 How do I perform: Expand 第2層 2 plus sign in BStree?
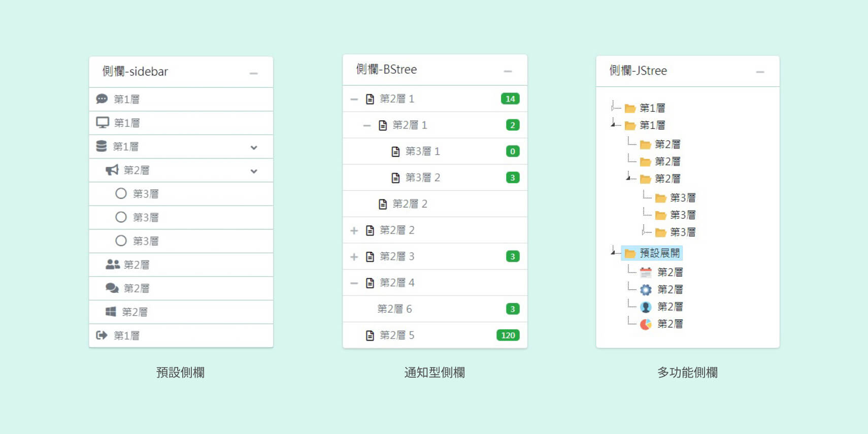point(354,230)
